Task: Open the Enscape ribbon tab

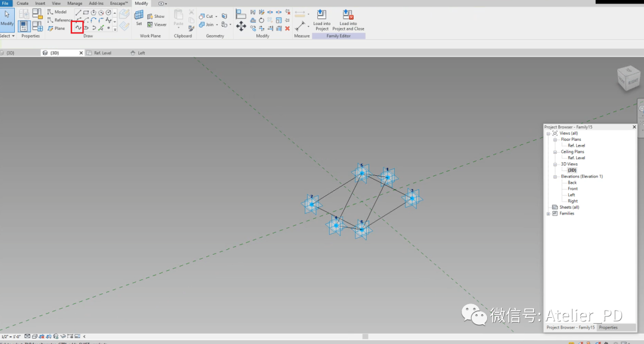Action: 119,4
